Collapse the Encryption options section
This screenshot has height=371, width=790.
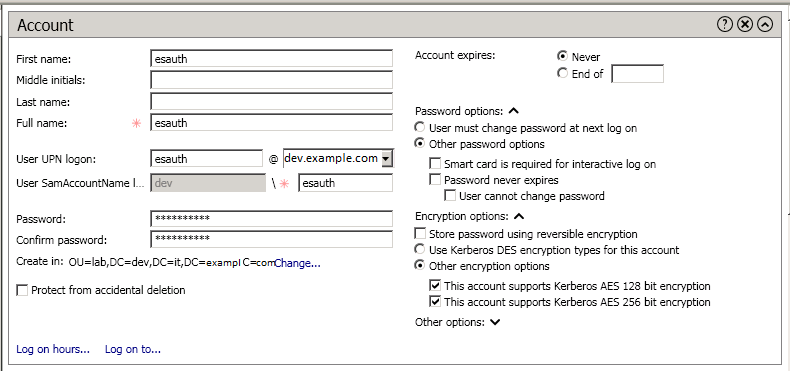tap(519, 216)
